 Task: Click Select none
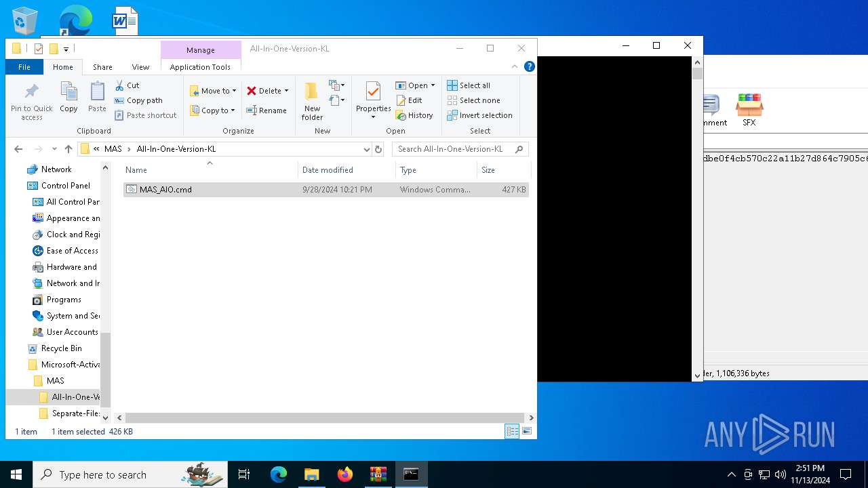pyautogui.click(x=473, y=100)
